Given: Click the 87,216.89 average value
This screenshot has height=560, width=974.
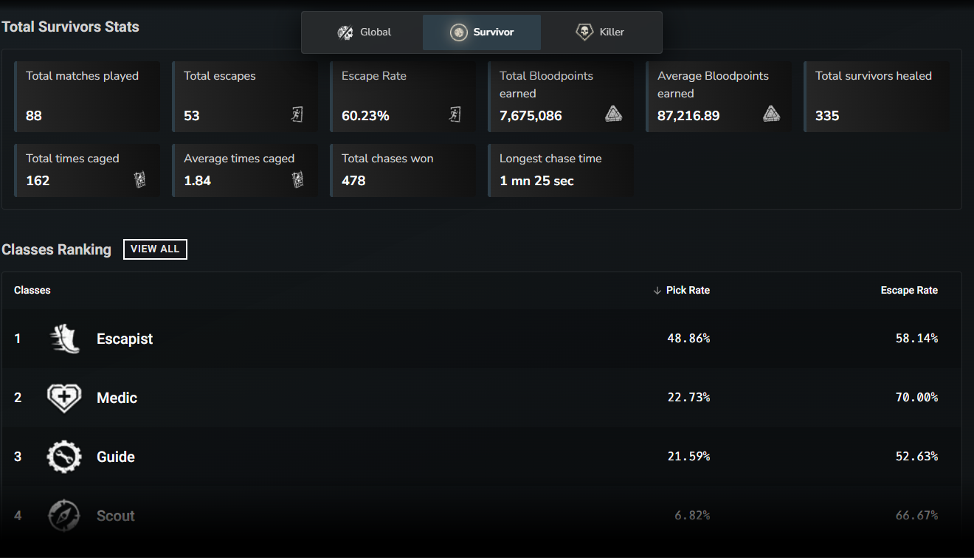Looking at the screenshot, I should 688,116.
